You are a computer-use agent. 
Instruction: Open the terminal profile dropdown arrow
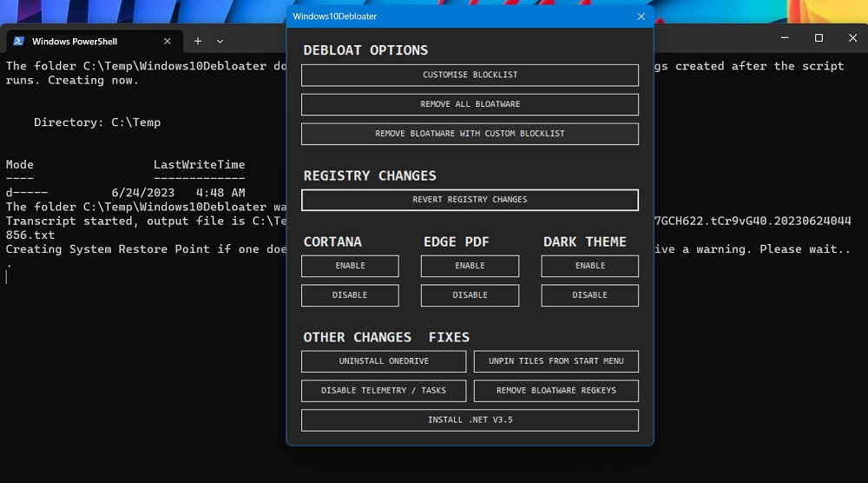[x=220, y=42]
